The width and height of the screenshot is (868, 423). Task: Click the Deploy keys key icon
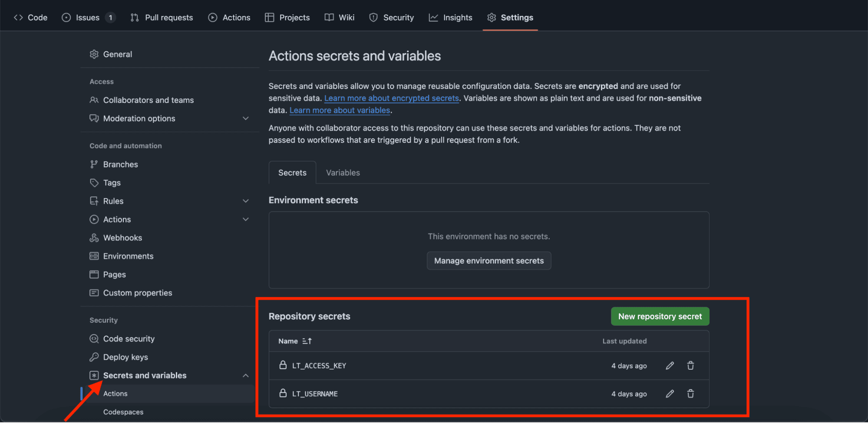[x=94, y=357]
